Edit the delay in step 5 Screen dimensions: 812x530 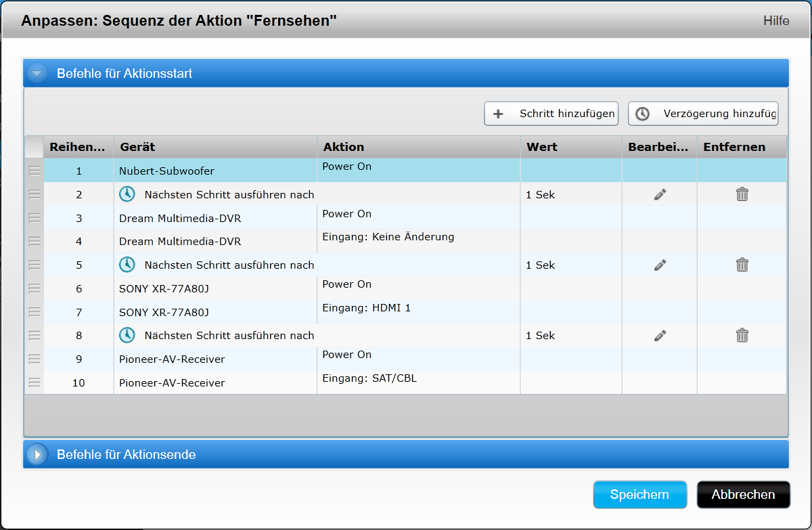click(x=660, y=265)
